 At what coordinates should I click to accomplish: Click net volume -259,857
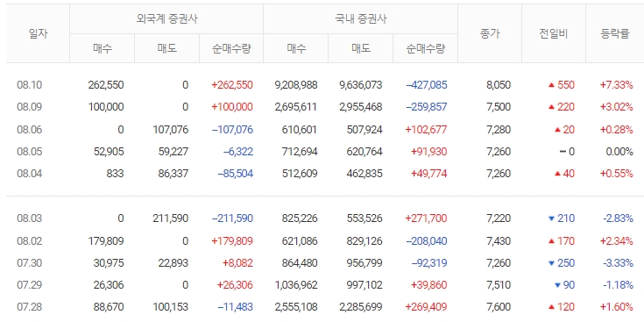click(x=427, y=107)
